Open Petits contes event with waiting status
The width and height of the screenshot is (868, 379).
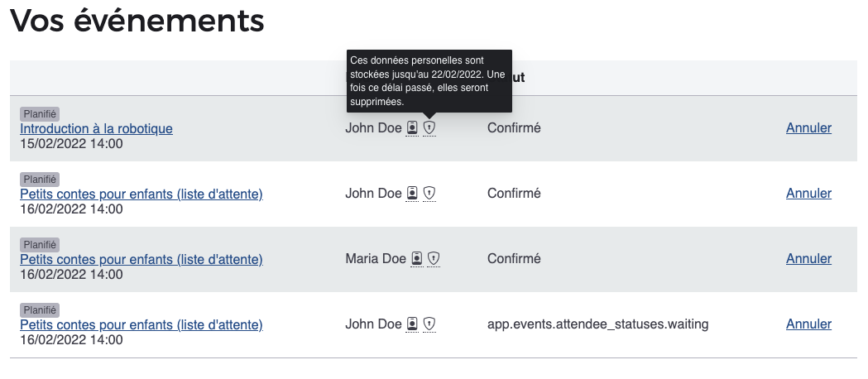pos(141,324)
